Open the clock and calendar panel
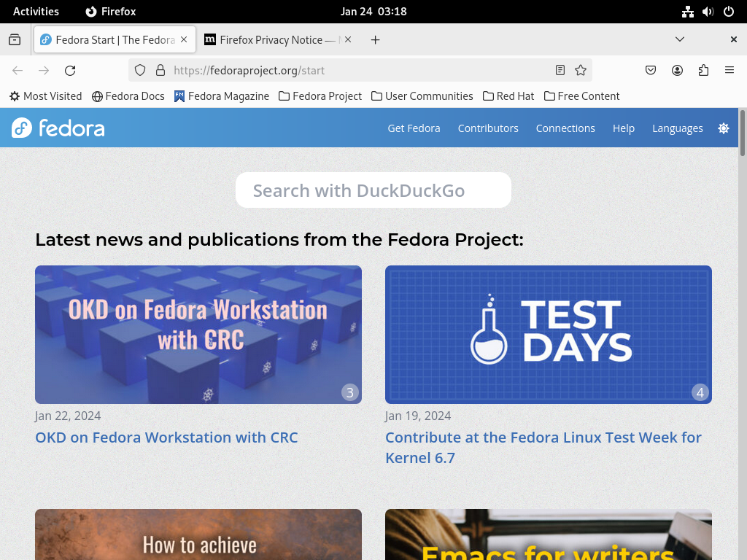Image resolution: width=747 pixels, height=560 pixels. tap(373, 12)
